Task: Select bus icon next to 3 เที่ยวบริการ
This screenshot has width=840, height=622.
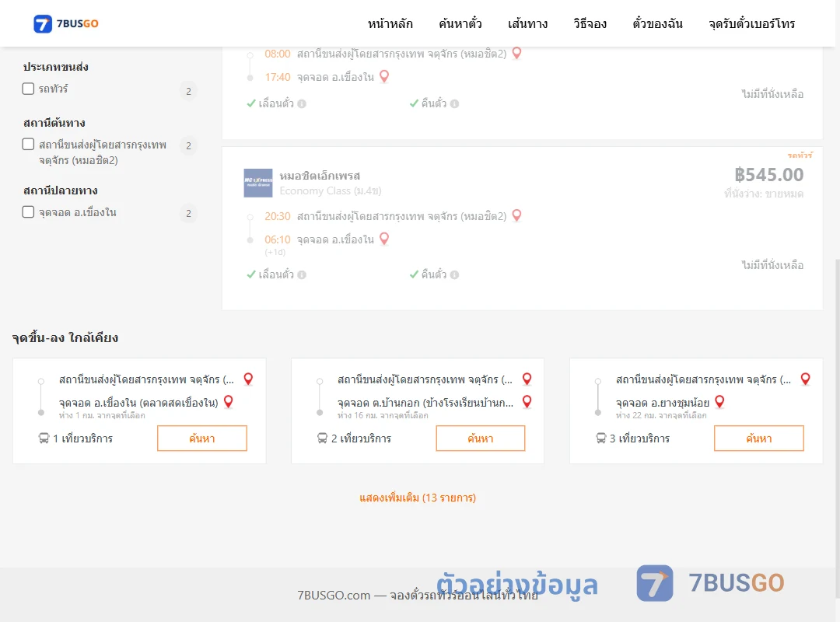Action: click(601, 439)
